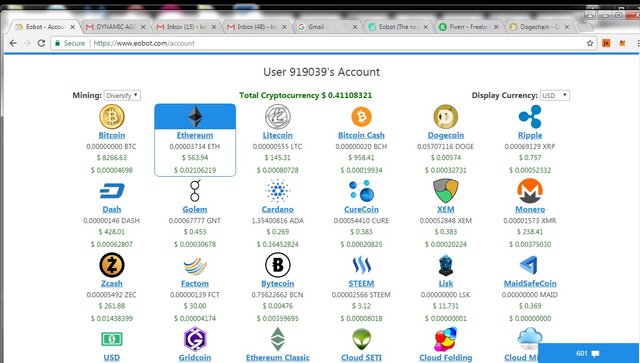Click the Cloud Mining cloud icon
640x363 pixels.
tap(529, 337)
